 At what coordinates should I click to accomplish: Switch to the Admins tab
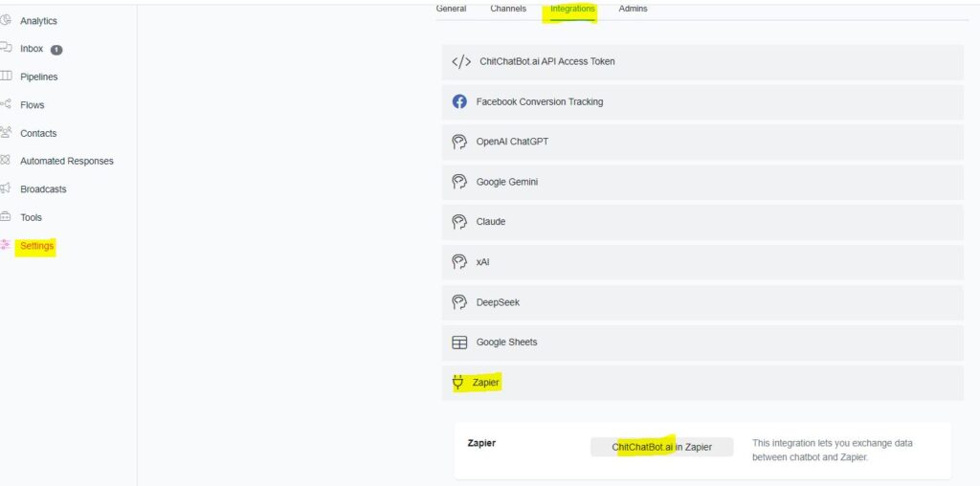coord(634,9)
